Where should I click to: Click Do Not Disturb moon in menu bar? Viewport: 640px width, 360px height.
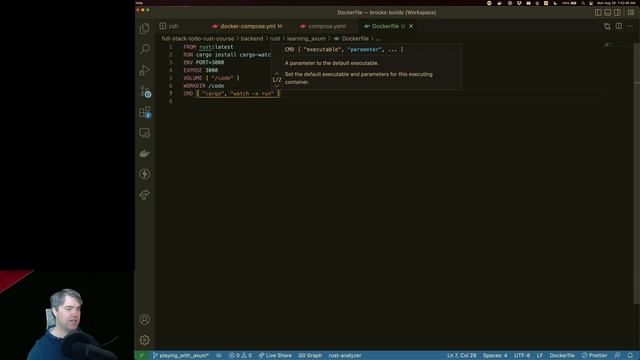tap(555, 3)
